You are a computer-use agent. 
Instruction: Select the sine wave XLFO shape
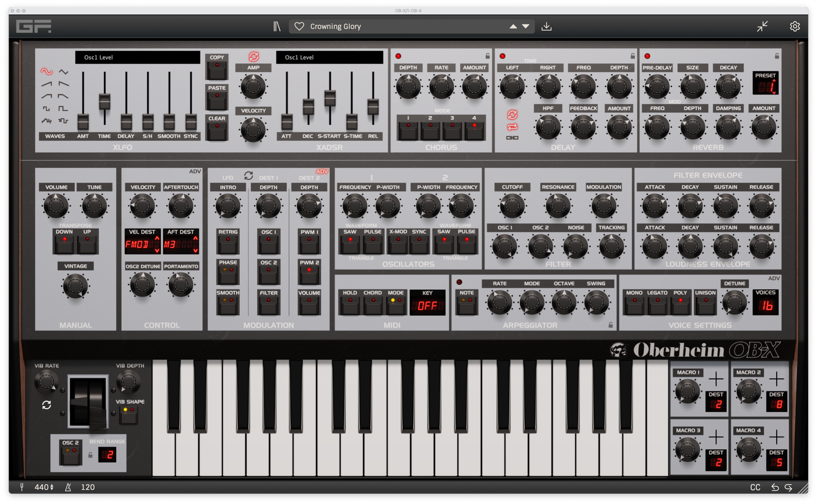[x=46, y=72]
